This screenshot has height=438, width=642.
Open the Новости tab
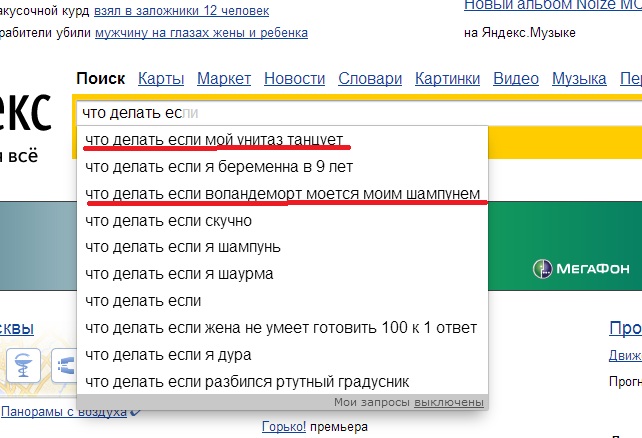[x=294, y=78]
